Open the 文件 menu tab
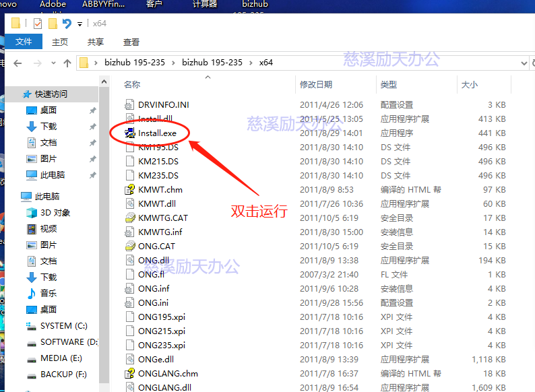 coord(24,42)
